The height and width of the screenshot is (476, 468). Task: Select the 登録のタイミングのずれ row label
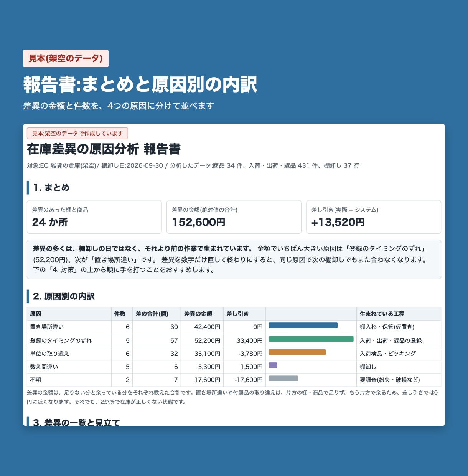[x=61, y=340]
